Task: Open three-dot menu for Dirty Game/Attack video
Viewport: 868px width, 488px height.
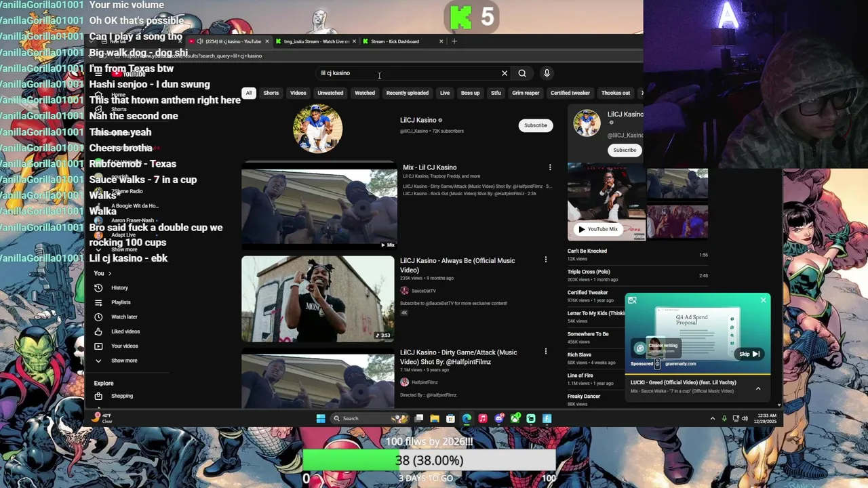Action: coord(545,351)
